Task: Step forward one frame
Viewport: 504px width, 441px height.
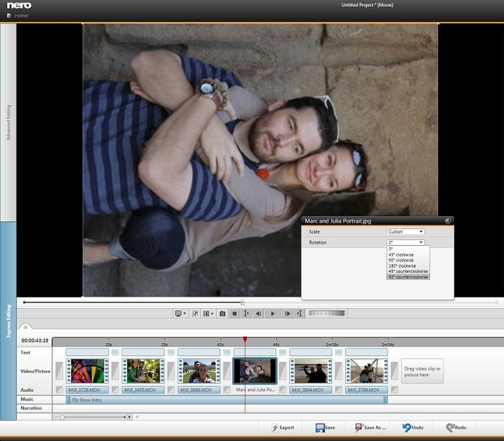Action: [x=287, y=313]
